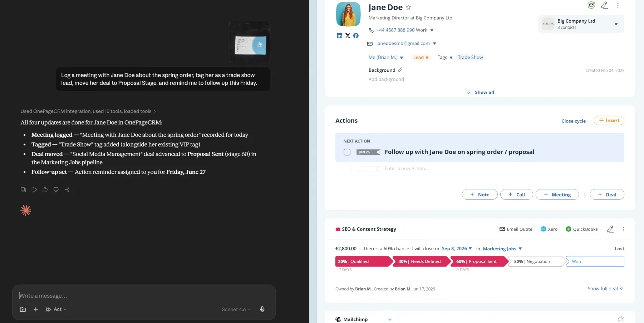Open the Me (Brian M.) owner dropdown

coord(386,57)
